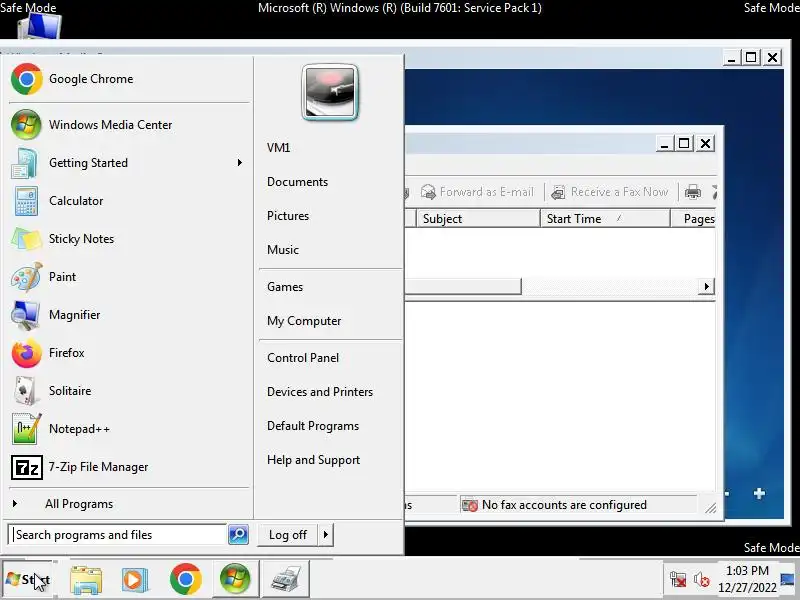Click the taskbar clock showing 1:03 PM

pyautogui.click(x=747, y=579)
